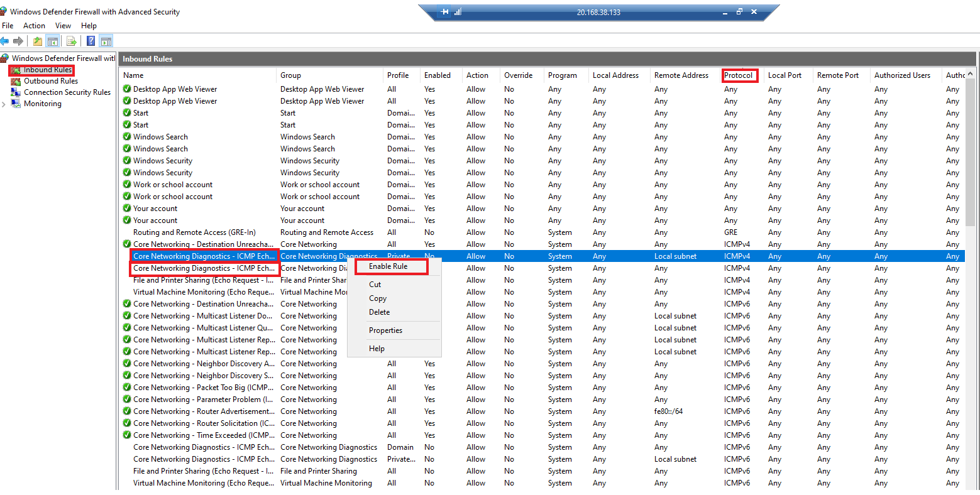Screen dimensions: 980x495
Task: Choose Properties from the context menu
Action: coord(385,330)
